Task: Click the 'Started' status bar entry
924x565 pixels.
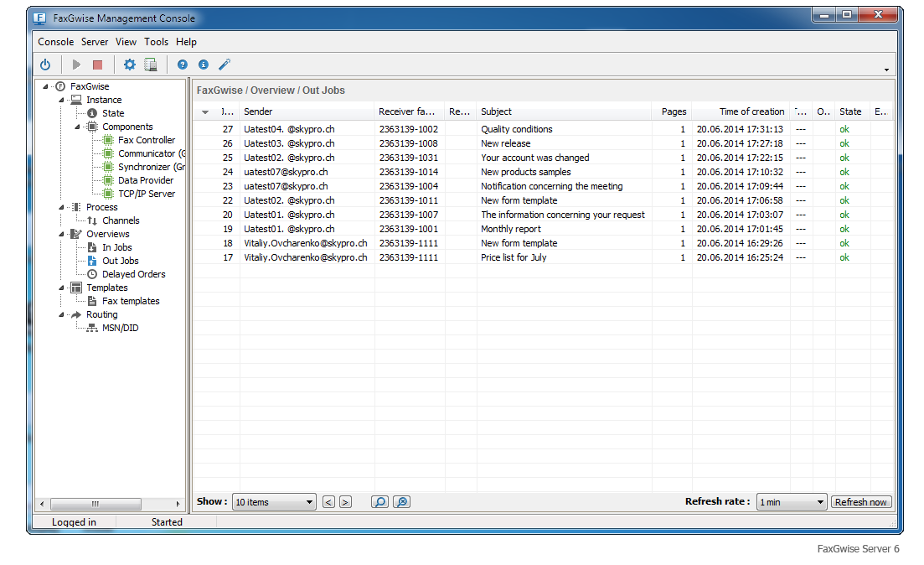Action: point(167,522)
